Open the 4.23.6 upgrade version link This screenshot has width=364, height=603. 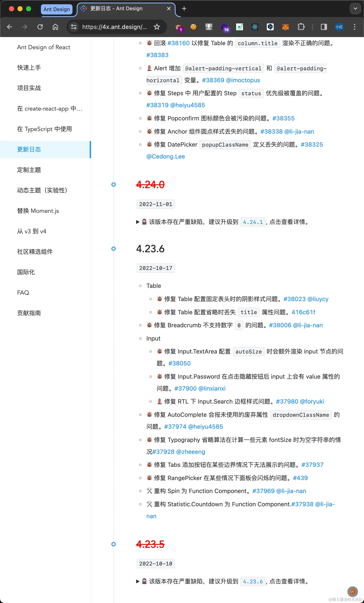253,581
